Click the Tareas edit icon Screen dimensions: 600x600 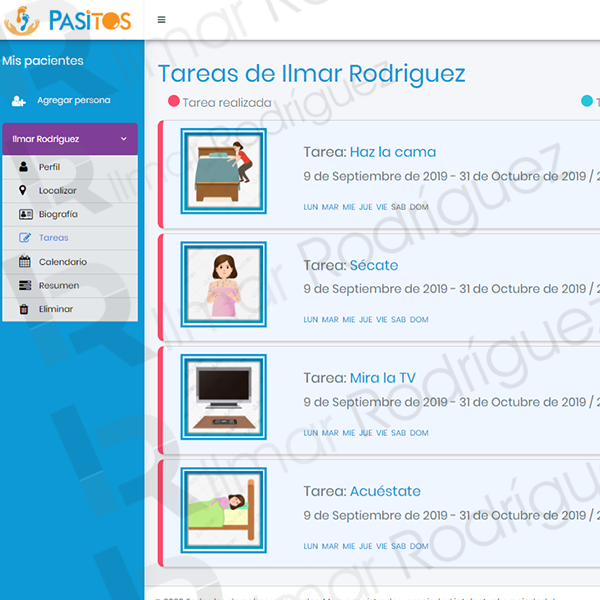point(25,238)
